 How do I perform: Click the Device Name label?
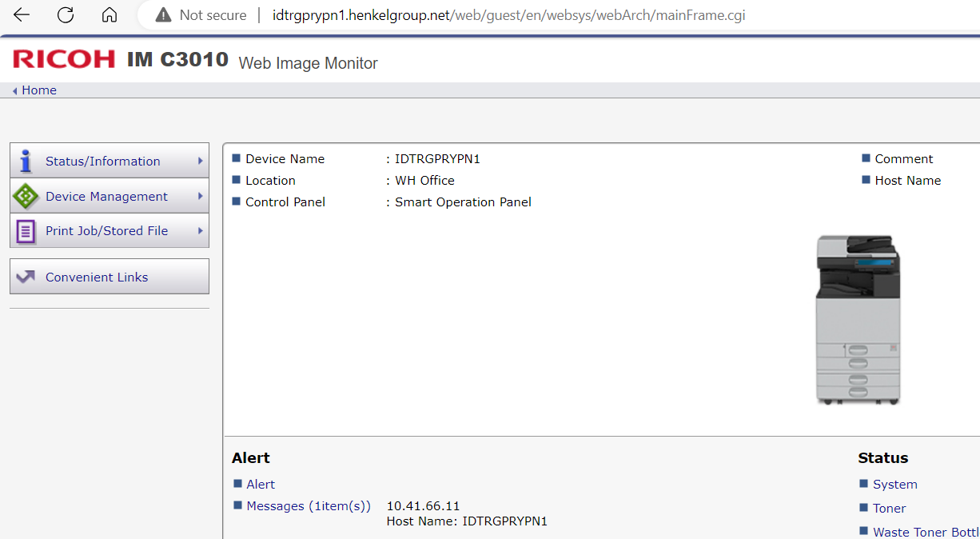pos(285,159)
